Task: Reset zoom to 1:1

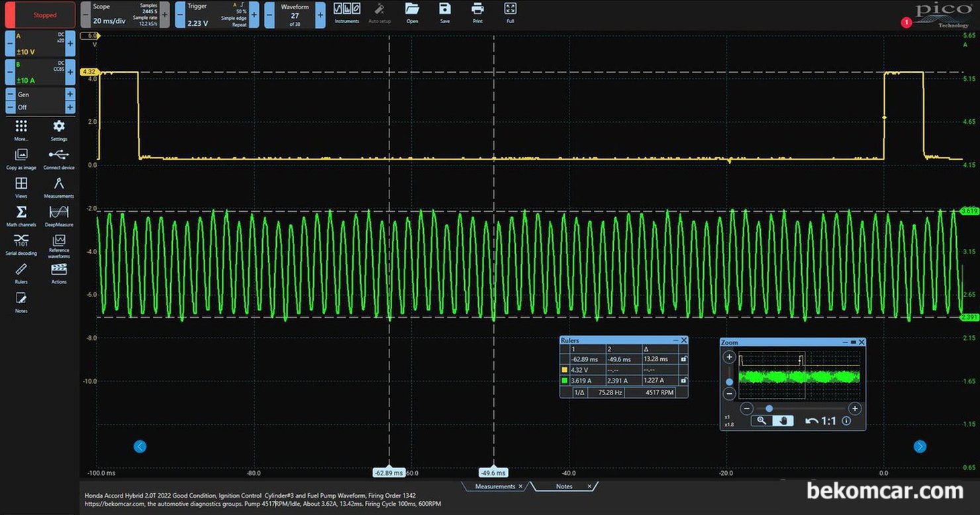Action: [828, 420]
